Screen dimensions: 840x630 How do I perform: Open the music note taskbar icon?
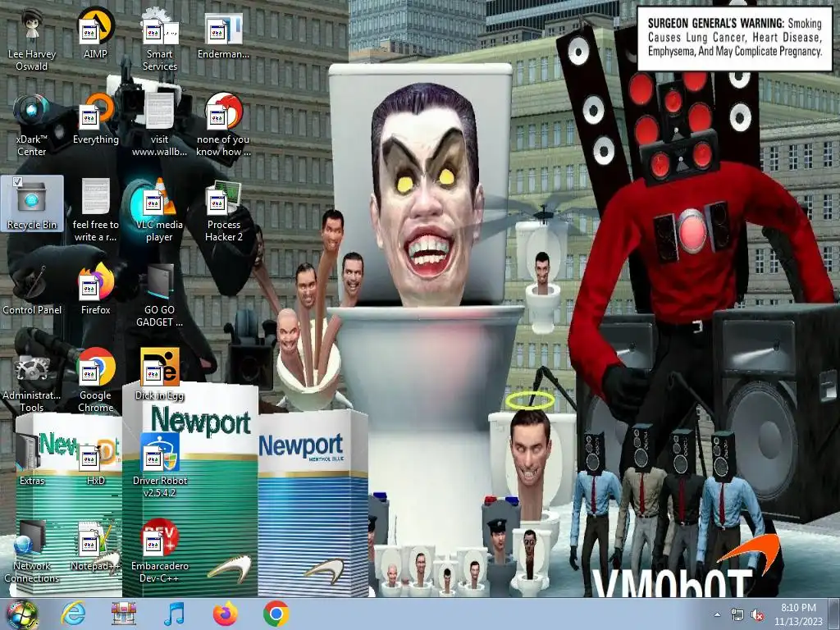click(x=174, y=614)
